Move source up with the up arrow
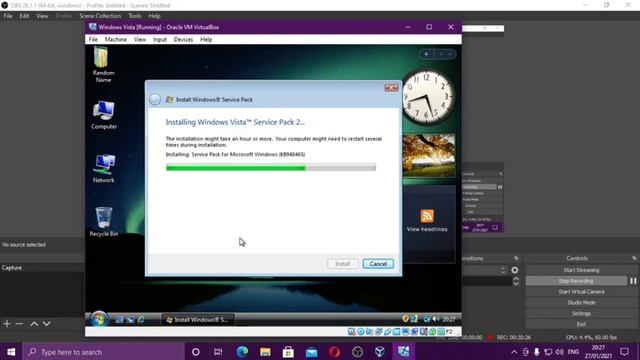Viewport: 640px width, 360px height. click(34, 324)
